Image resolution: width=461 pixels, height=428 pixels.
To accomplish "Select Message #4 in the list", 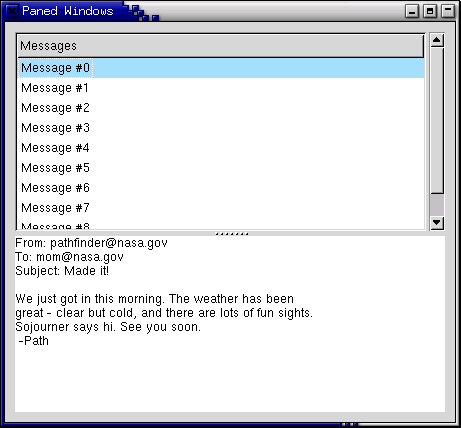I will point(221,148).
